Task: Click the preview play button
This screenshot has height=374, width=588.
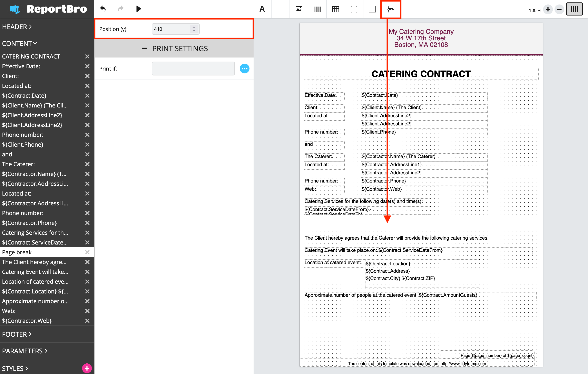Action: coord(138,9)
